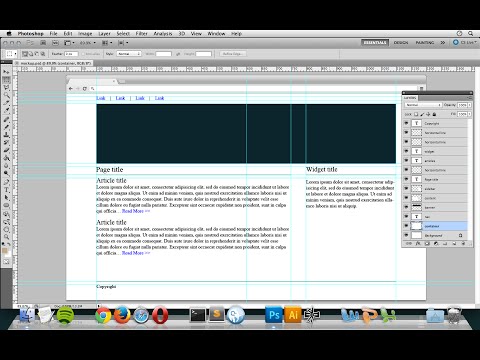Select the Quick Selection tool

tap(6, 95)
